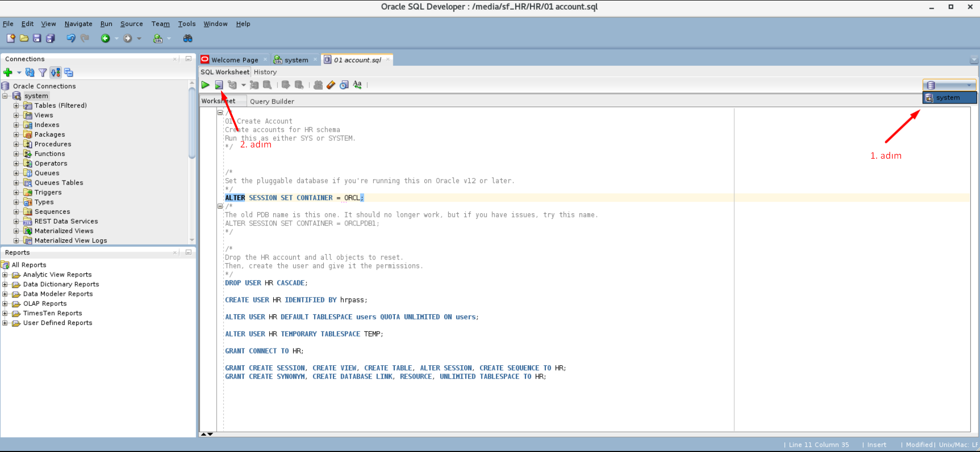Collapse the system connection tree node

point(5,96)
